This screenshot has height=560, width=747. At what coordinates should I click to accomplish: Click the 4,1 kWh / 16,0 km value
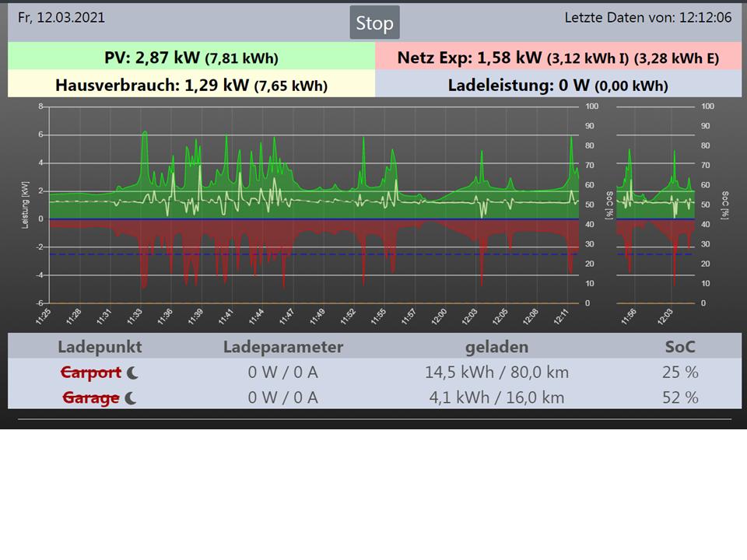(x=497, y=397)
